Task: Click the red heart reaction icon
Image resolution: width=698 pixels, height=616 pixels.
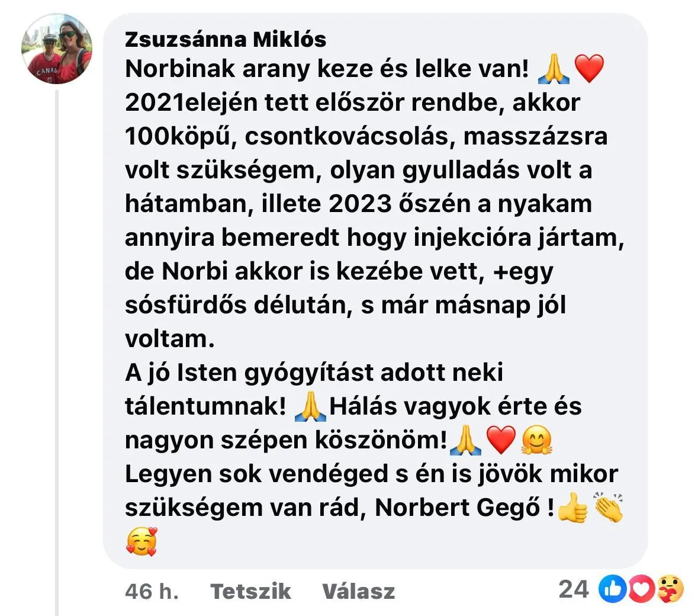Action: (641, 589)
